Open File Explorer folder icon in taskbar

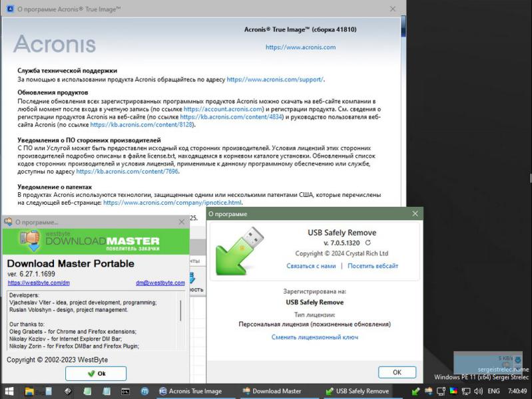pos(29,391)
